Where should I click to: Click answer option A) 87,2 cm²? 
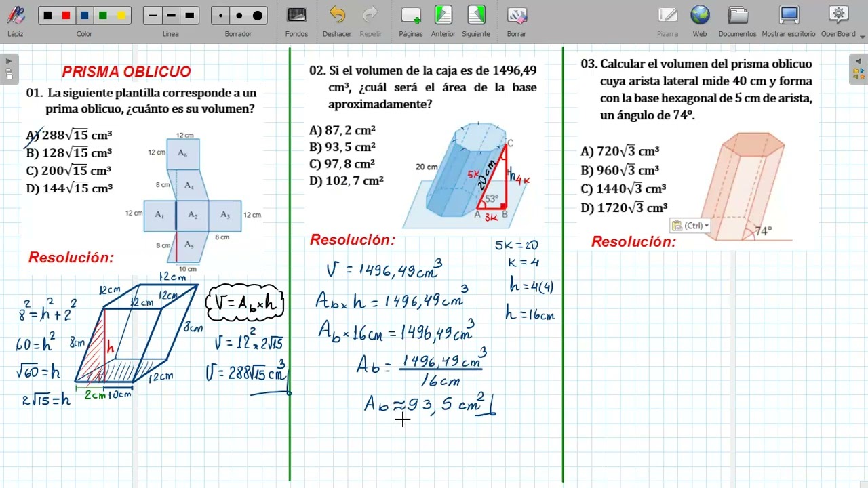click(342, 130)
